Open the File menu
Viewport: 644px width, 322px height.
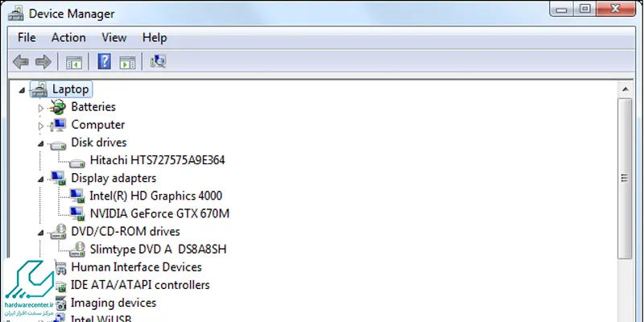(27, 38)
